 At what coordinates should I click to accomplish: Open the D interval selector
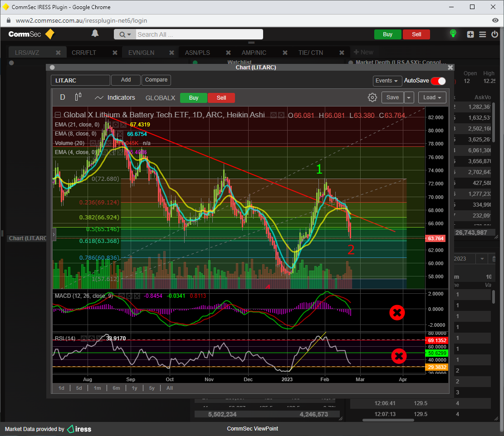[63, 97]
